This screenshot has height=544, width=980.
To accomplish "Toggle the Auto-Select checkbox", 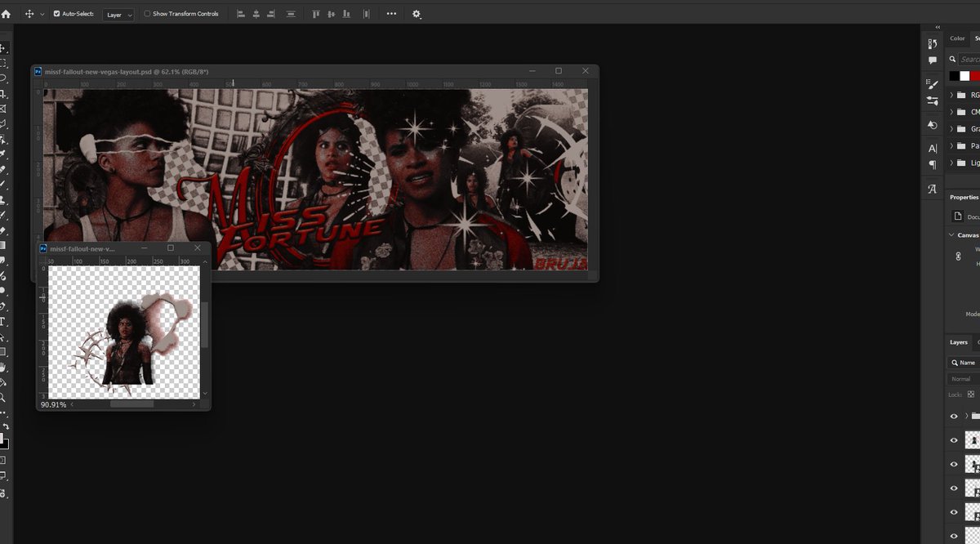I will (x=56, y=14).
